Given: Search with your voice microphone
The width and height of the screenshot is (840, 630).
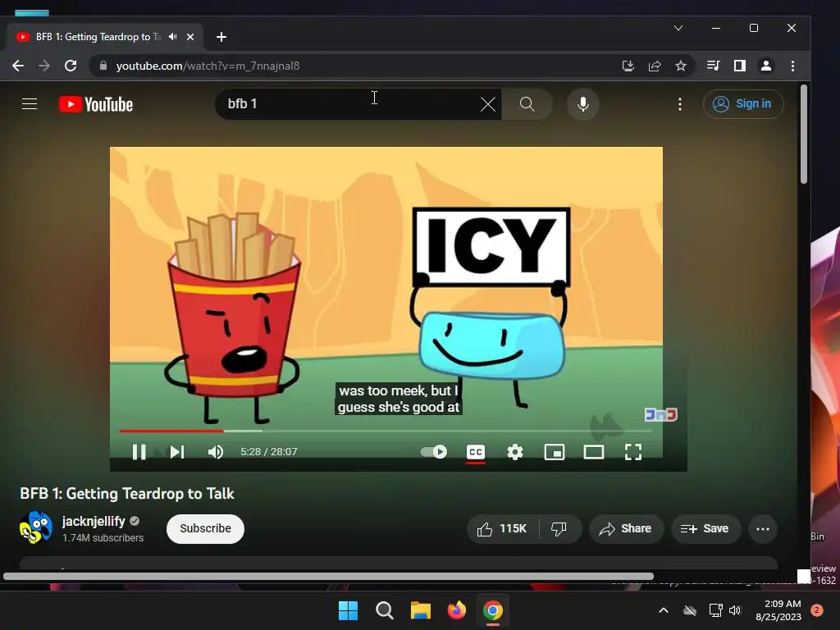Looking at the screenshot, I should pos(583,104).
